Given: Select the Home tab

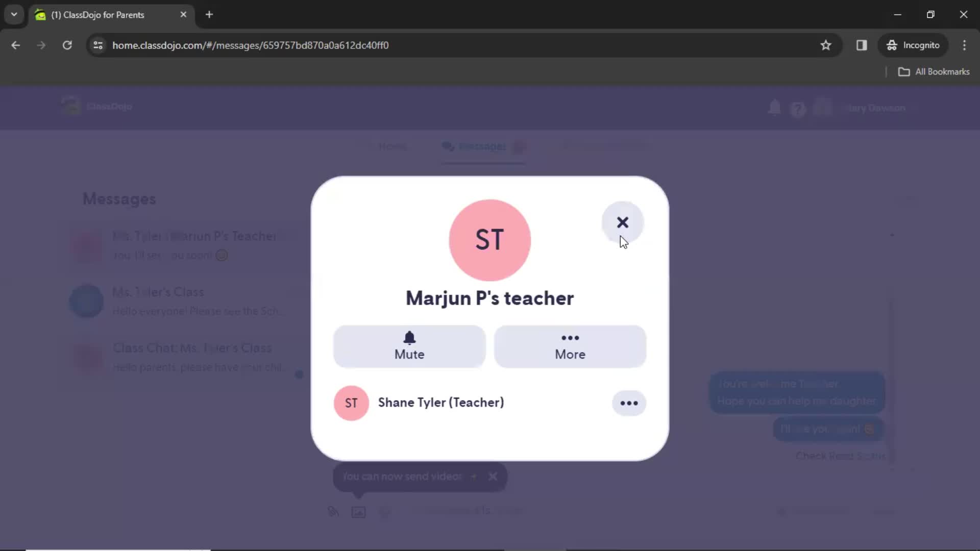Looking at the screenshot, I should 393,146.
